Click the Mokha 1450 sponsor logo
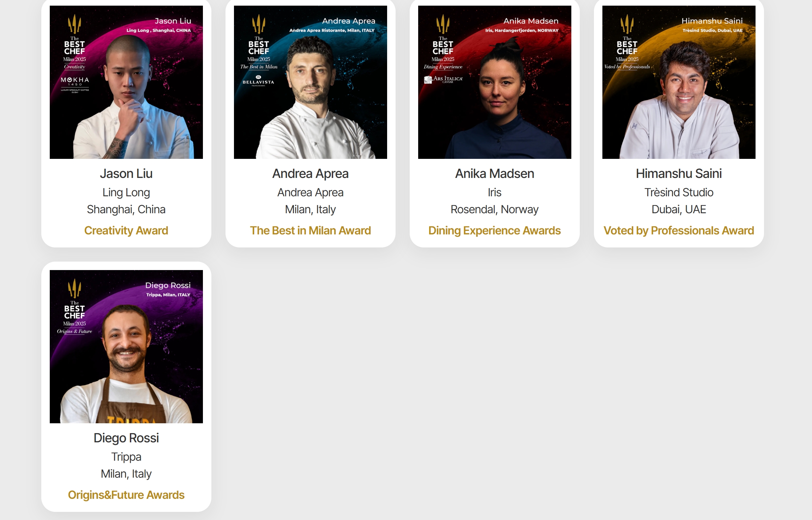The width and height of the screenshot is (812, 520). click(75, 85)
